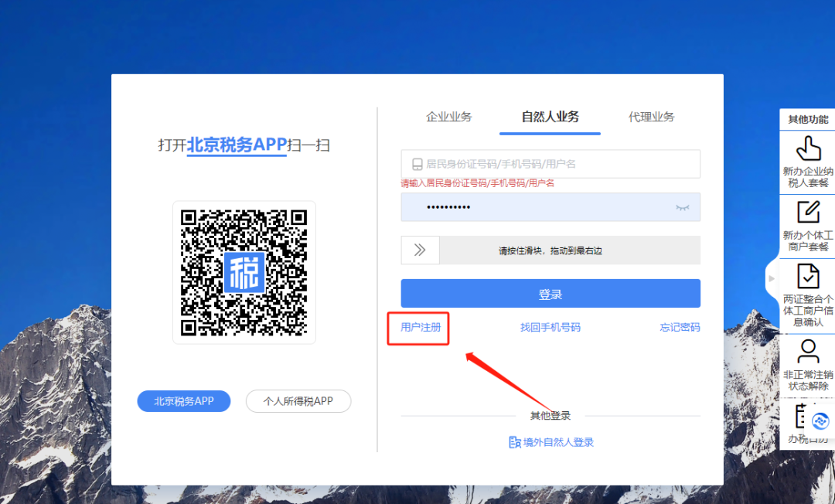Select the 自然人业务 tab
The width and height of the screenshot is (835, 504).
[x=550, y=117]
